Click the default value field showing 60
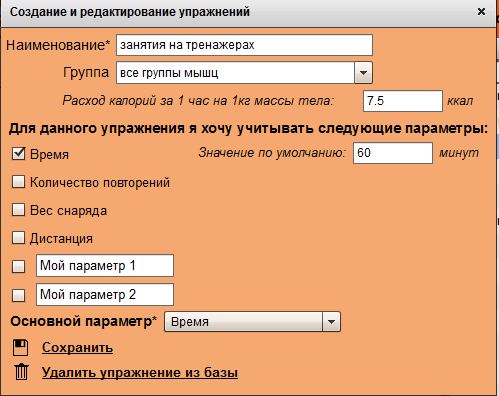This screenshot has height=396, width=499. point(393,153)
